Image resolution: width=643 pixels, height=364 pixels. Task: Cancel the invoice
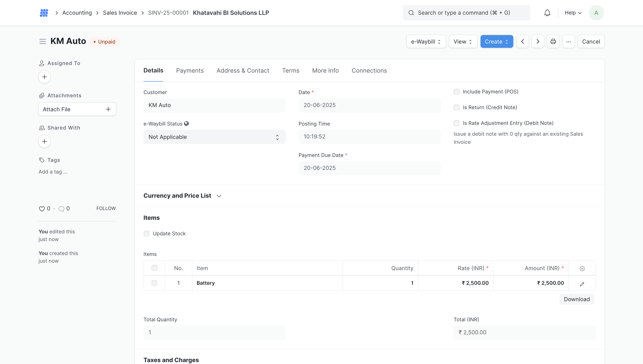click(591, 41)
